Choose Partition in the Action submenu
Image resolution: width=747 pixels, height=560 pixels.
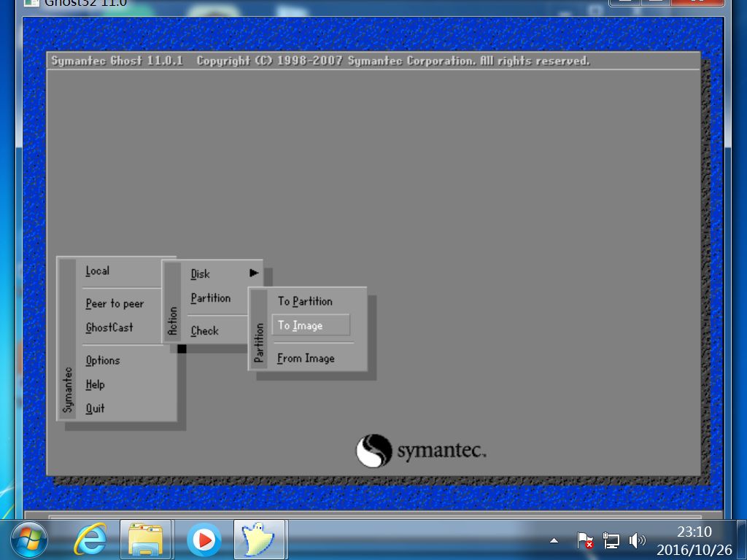[211, 298]
